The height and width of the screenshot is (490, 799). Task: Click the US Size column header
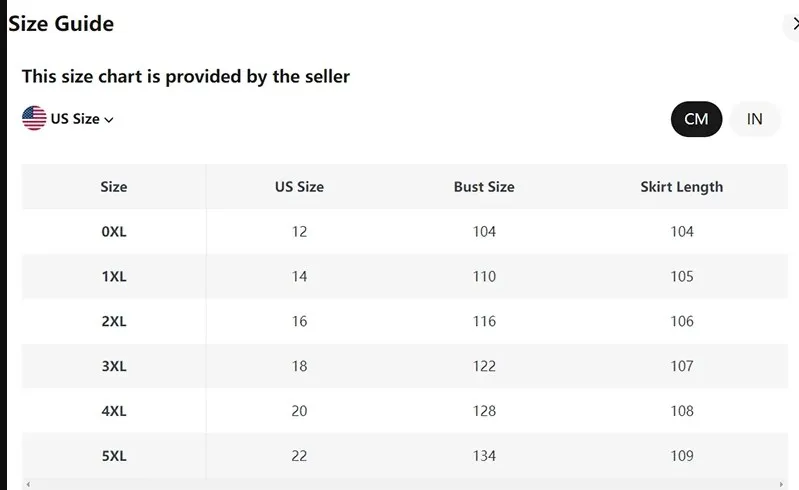tap(299, 186)
